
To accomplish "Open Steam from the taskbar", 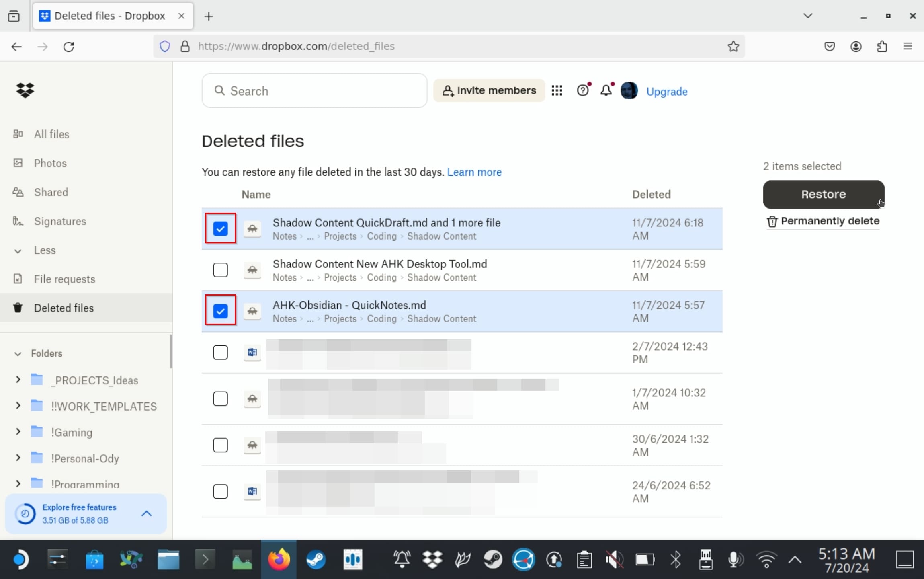I will coord(316,560).
